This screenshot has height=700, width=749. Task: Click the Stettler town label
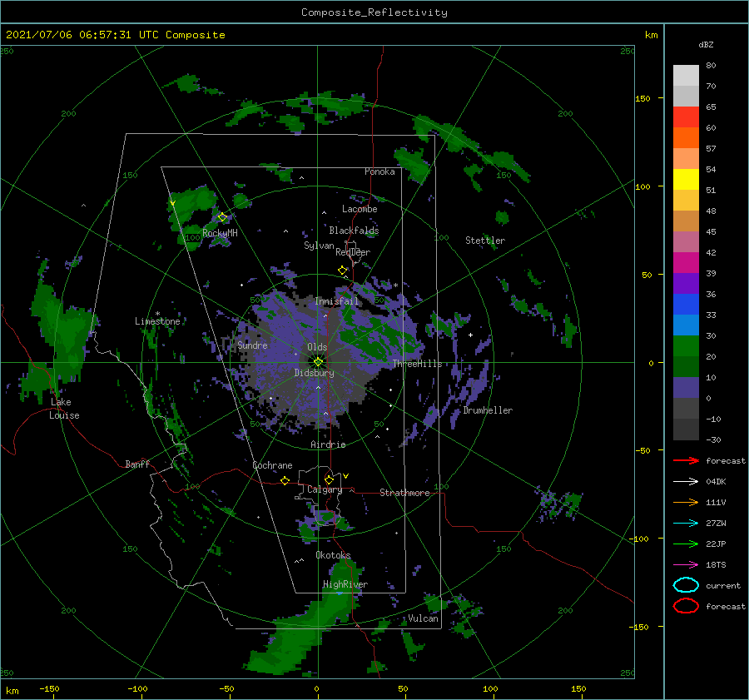click(x=485, y=241)
